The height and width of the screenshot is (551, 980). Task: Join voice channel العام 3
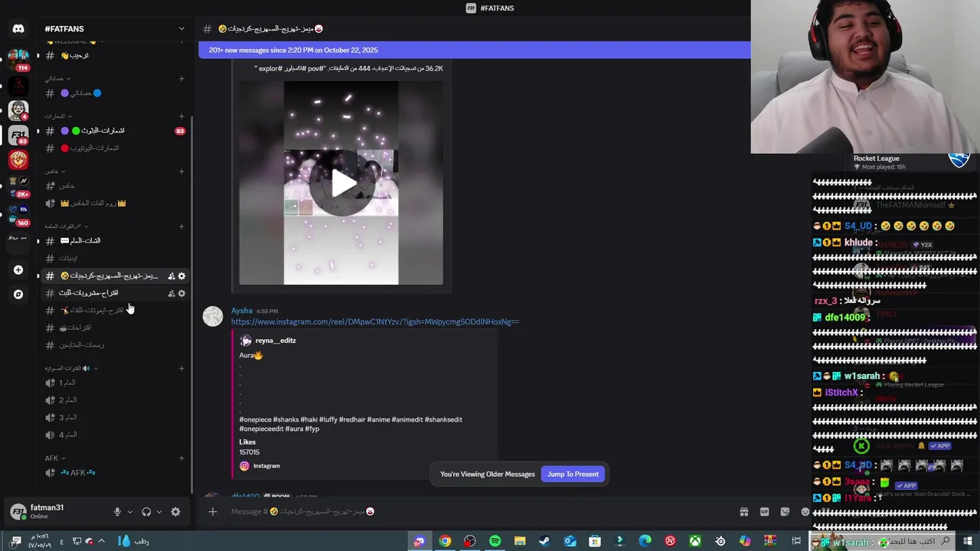click(115, 417)
